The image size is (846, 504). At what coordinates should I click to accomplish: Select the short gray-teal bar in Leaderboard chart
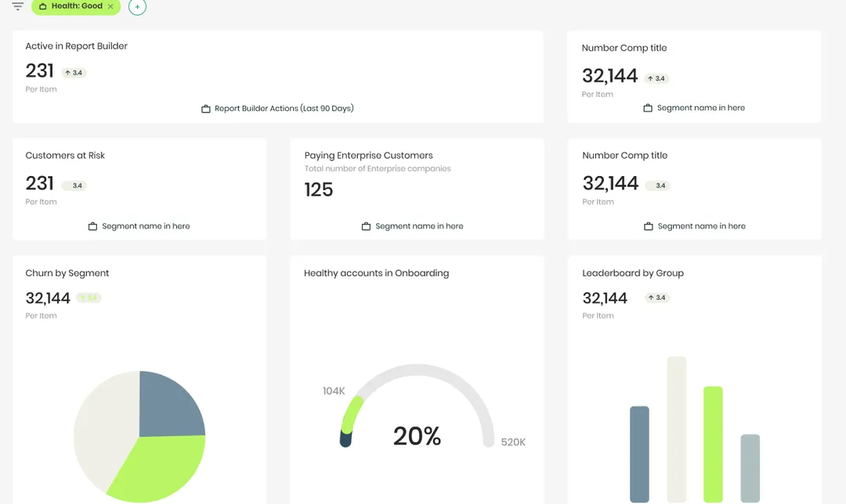pyautogui.click(x=750, y=469)
